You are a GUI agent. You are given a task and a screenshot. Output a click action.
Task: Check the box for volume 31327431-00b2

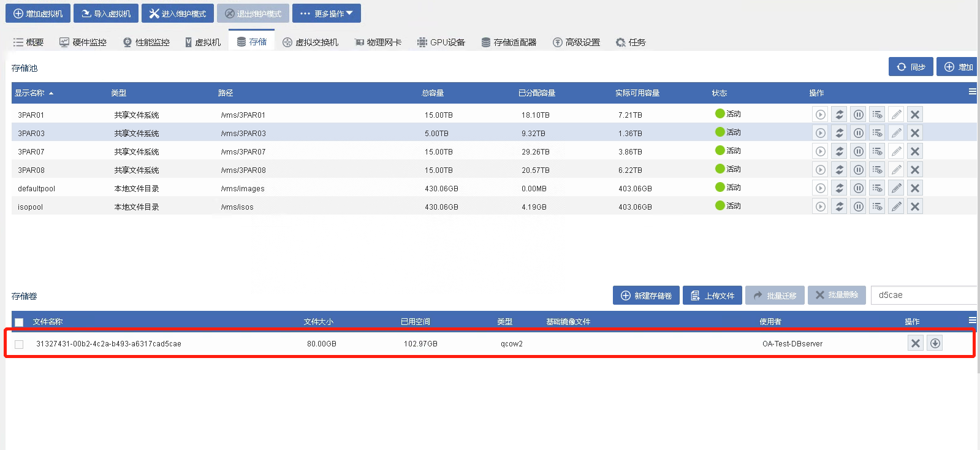(x=19, y=345)
